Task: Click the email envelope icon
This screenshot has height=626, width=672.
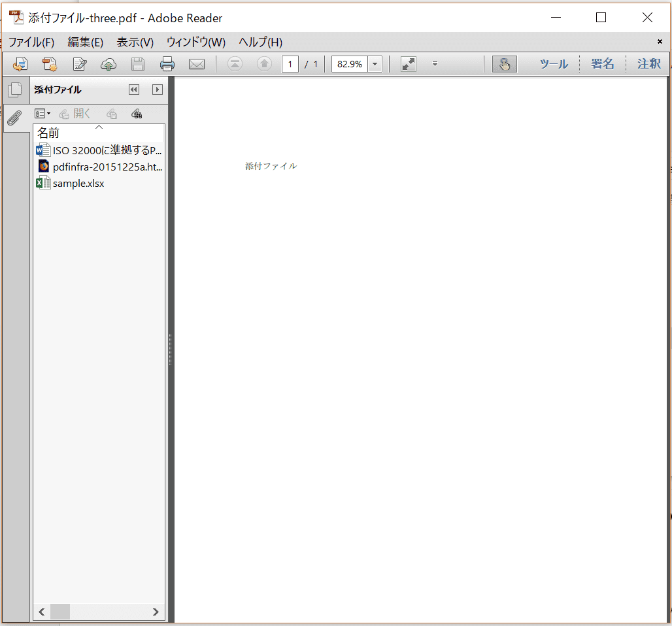Action: click(197, 64)
